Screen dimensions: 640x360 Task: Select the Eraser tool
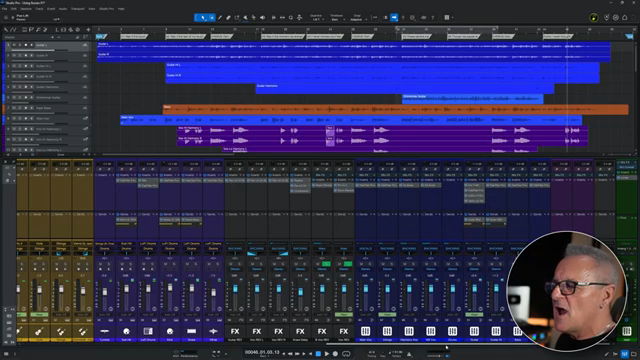[x=228, y=18]
